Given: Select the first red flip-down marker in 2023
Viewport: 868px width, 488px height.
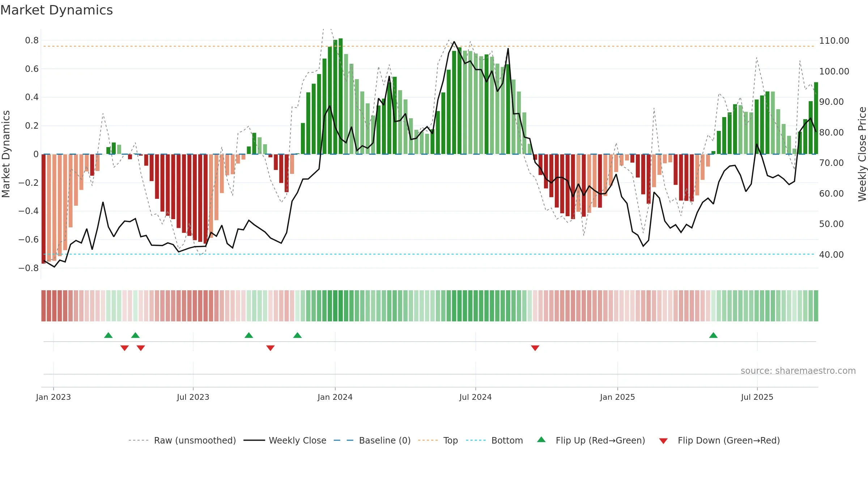Looking at the screenshot, I should tap(124, 348).
